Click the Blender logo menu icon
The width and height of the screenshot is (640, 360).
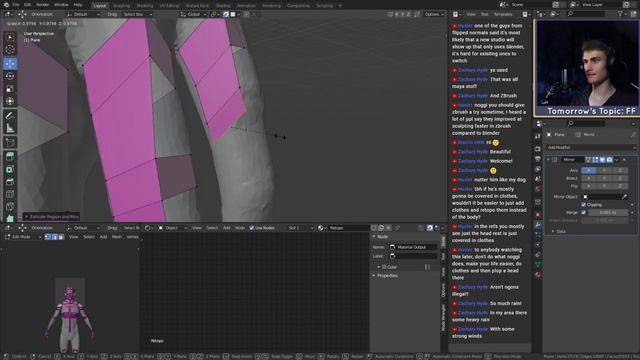click(x=6, y=5)
